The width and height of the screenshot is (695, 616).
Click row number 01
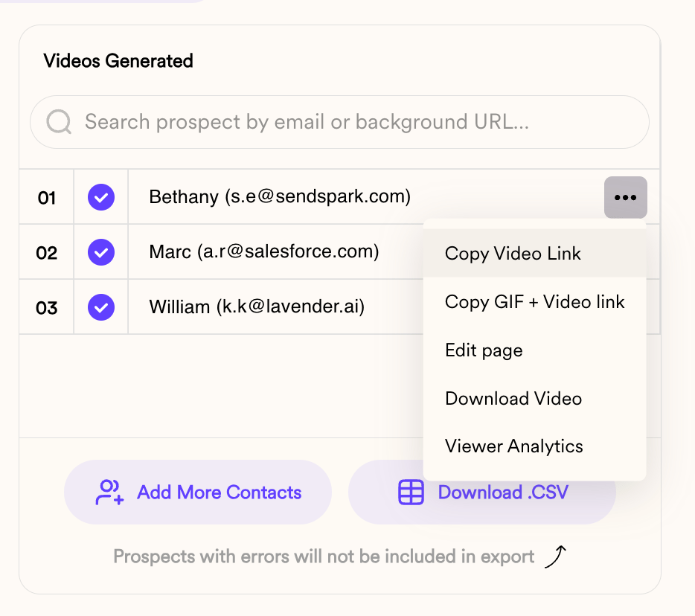pos(47,198)
